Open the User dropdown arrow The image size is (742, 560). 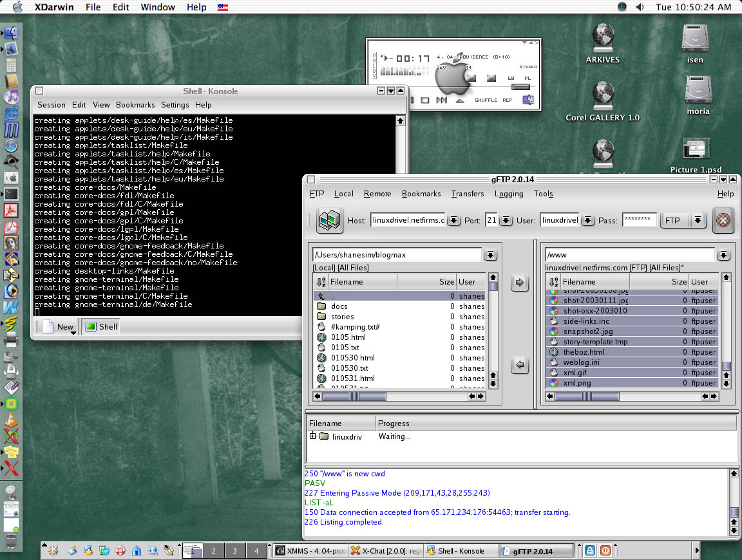pyautogui.click(x=587, y=220)
